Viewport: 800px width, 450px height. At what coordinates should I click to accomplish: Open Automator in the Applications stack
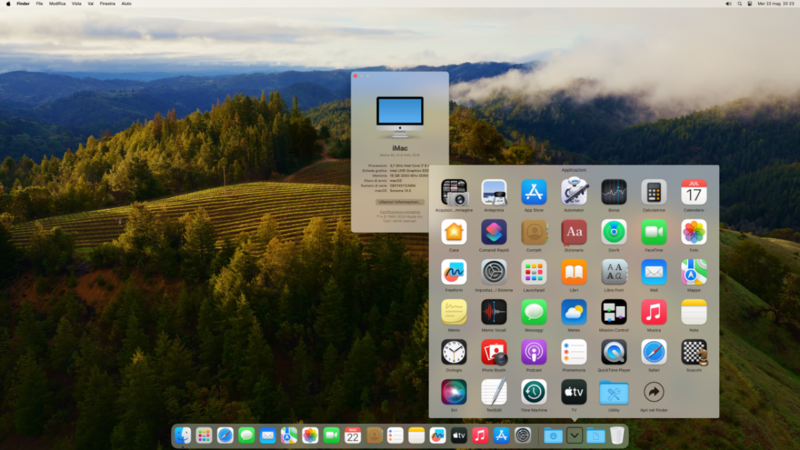(x=574, y=192)
